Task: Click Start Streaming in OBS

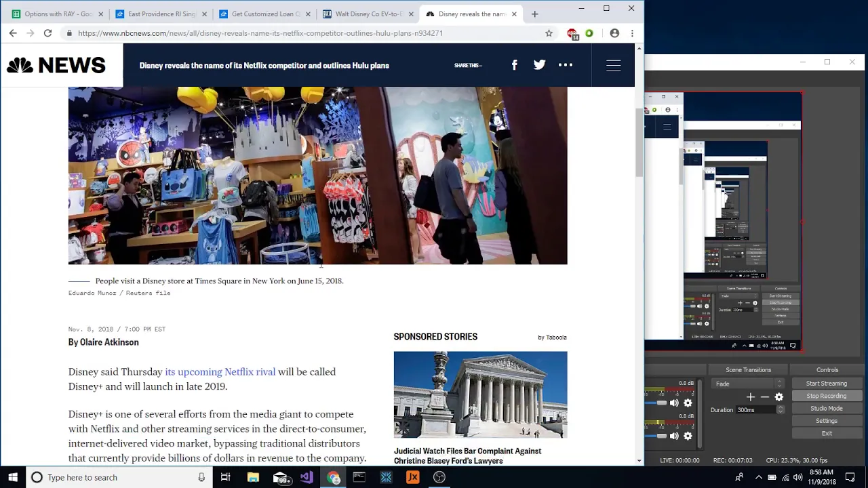Action: click(x=826, y=384)
